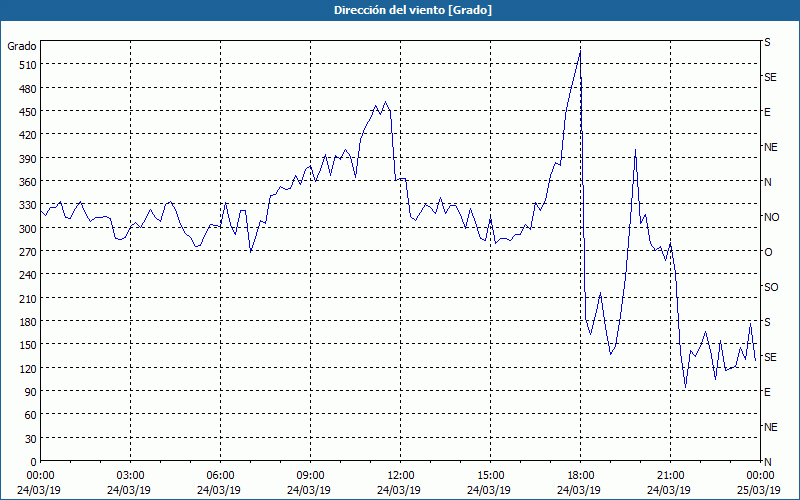Select the 450 degree axis label
This screenshot has height=500, width=800.
pos(28,112)
